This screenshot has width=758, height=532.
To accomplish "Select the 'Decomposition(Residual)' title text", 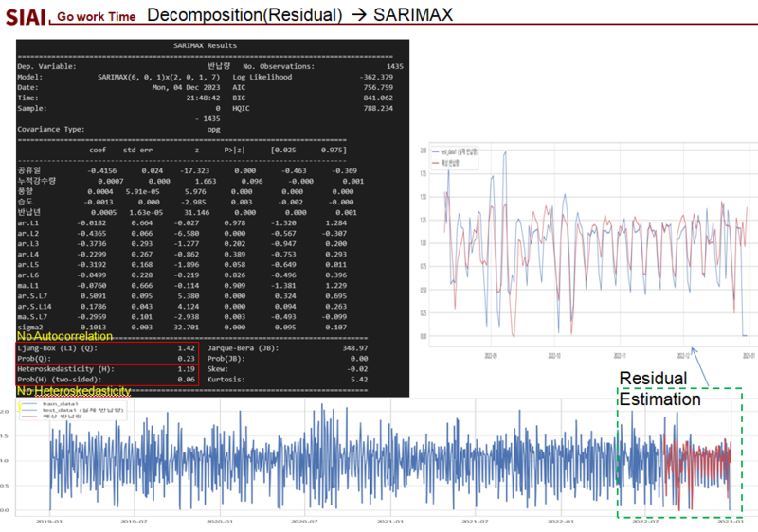I will (244, 15).
